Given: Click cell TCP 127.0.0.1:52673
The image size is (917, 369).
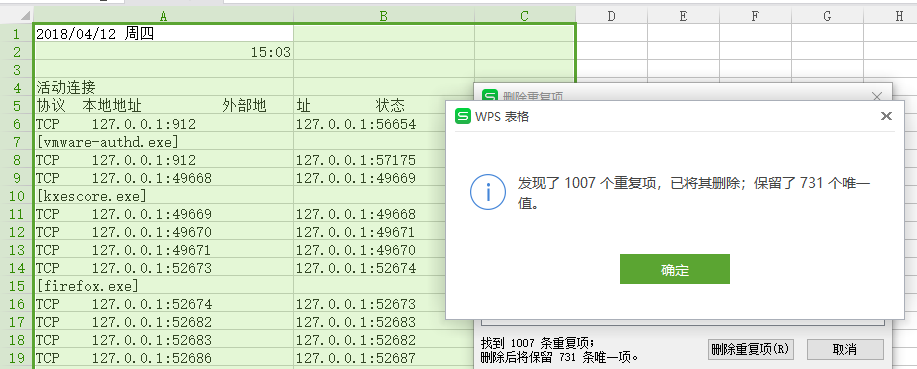Looking at the screenshot, I should pyautogui.click(x=164, y=268).
